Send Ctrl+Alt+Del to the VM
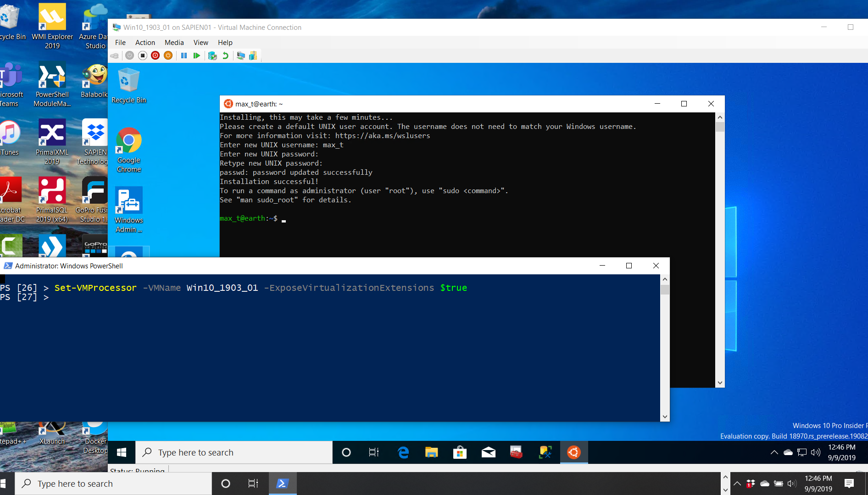Screen dimensions: 868x495 point(115,56)
